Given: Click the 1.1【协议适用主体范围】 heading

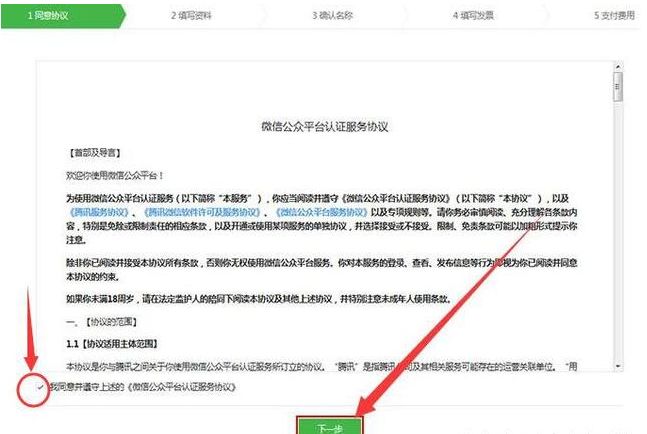Looking at the screenshot, I should click(112, 344).
